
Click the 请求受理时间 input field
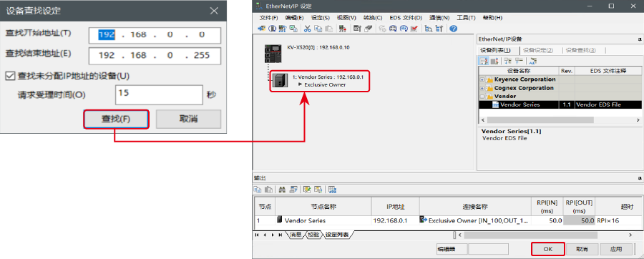pyautogui.click(x=159, y=95)
